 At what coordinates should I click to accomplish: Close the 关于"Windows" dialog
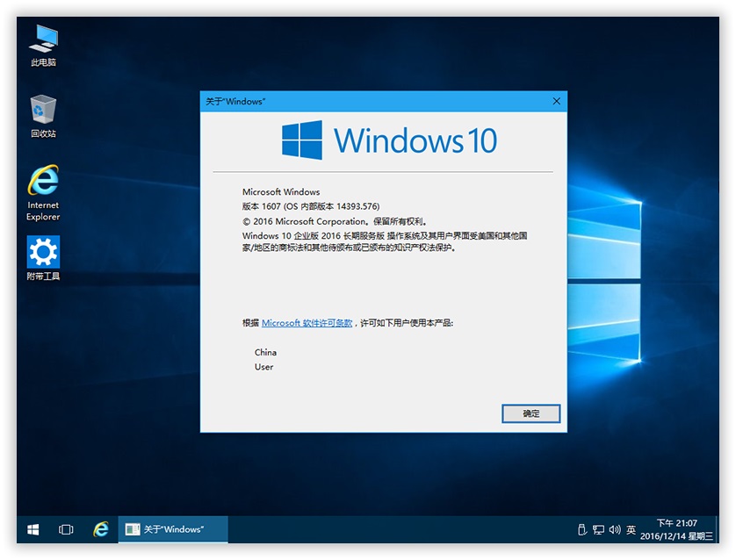(556, 101)
